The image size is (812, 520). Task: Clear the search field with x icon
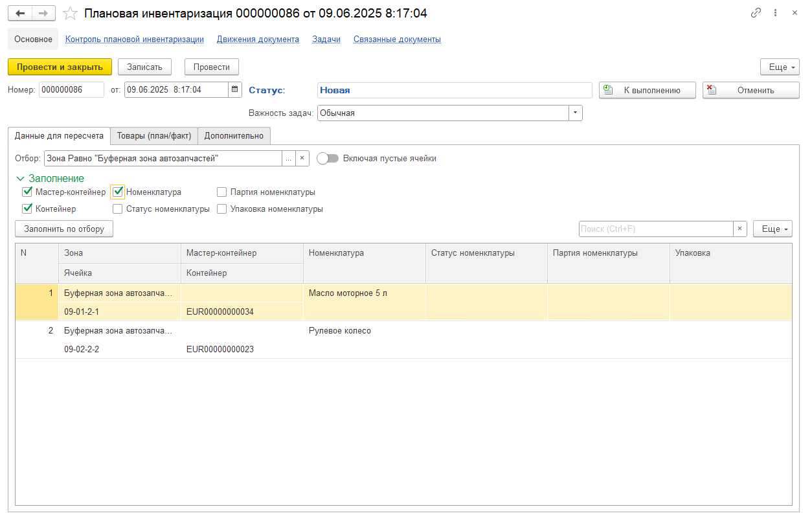point(740,229)
